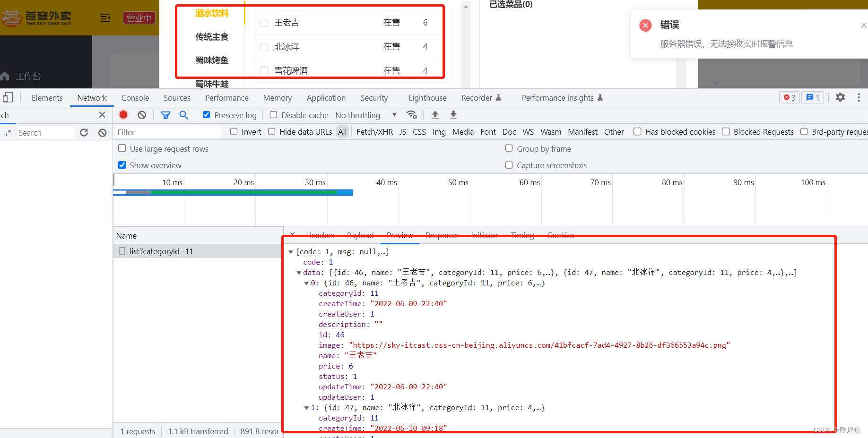The width and height of the screenshot is (868, 438).
Task: Click the Filter text input
Action: [x=168, y=132]
